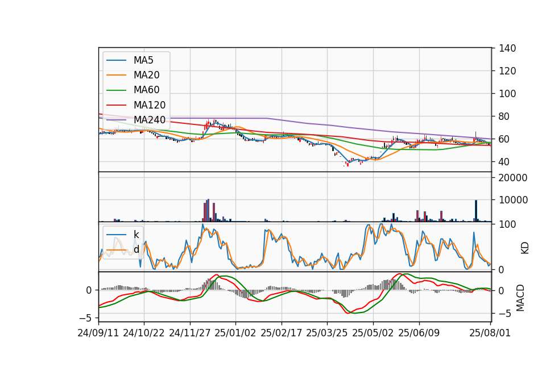
Task: Click the 10000 volume axis tick label
Action: coord(513,200)
